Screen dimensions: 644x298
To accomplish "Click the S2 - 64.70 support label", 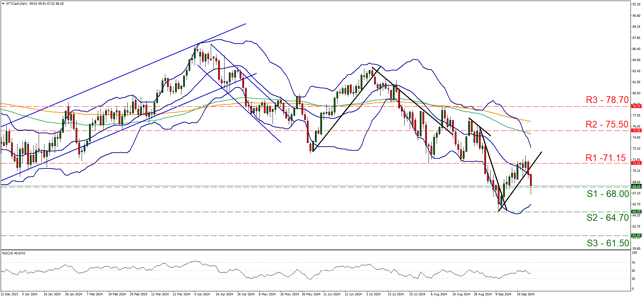I will click(x=607, y=218).
